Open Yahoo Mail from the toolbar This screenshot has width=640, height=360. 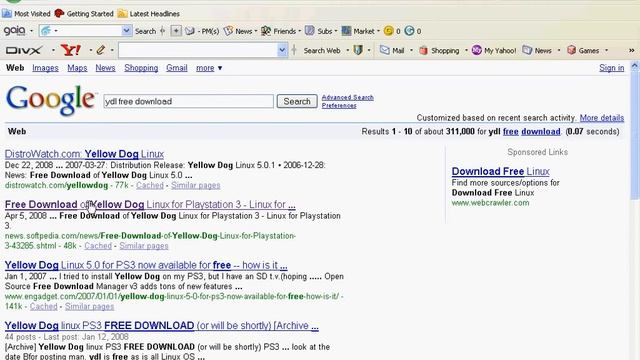pyautogui.click(x=392, y=51)
